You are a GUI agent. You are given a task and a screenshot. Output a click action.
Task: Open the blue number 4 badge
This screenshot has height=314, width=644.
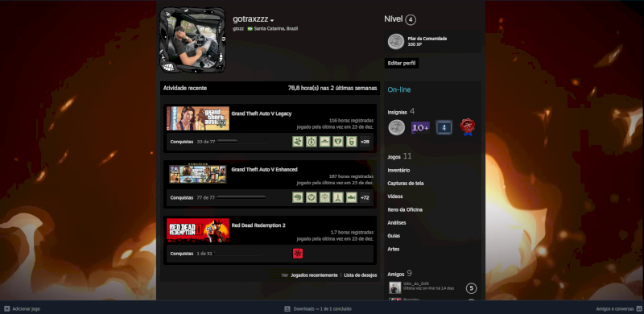click(444, 127)
